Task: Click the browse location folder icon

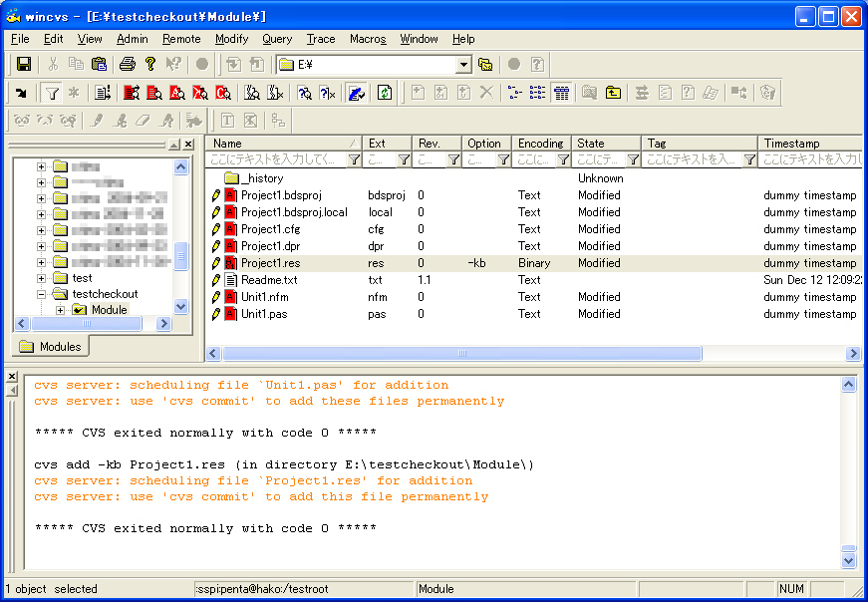Action: coord(485,64)
